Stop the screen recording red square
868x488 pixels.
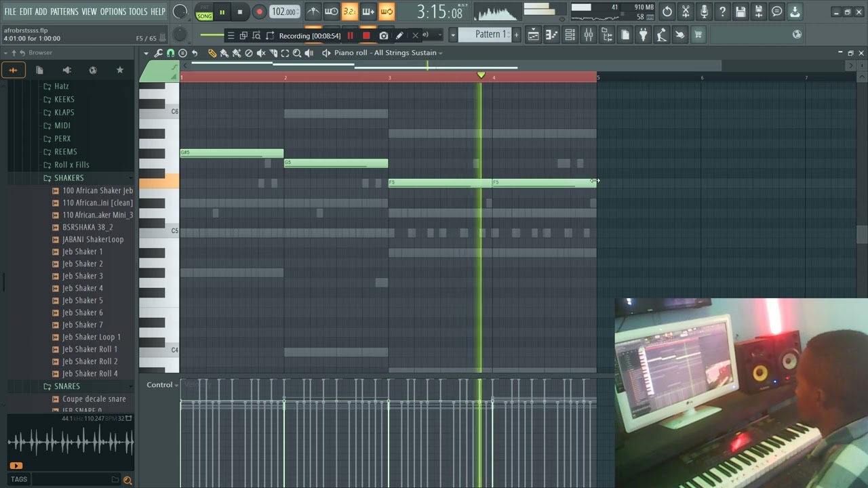pyautogui.click(x=366, y=35)
